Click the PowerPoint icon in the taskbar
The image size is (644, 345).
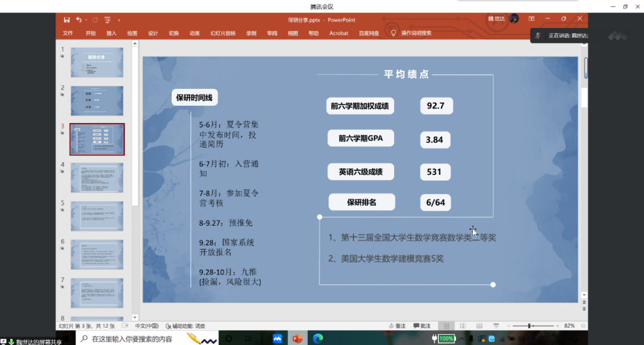pos(297,338)
